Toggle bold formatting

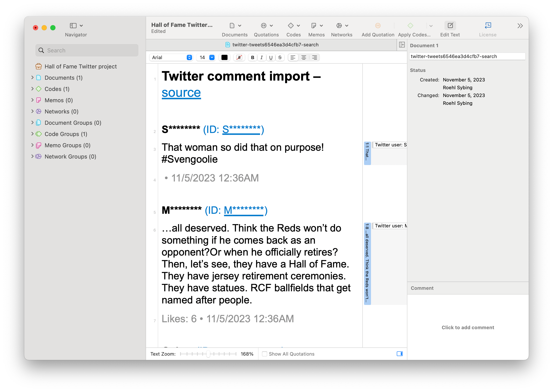253,57
